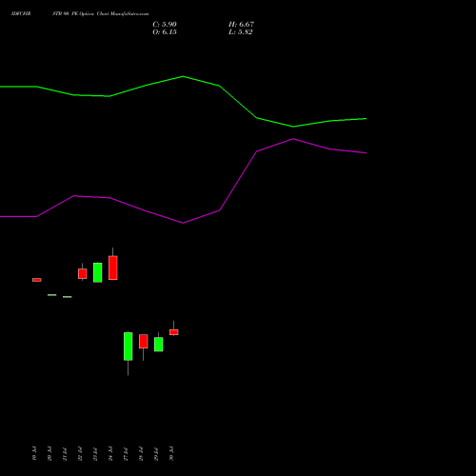Image resolution: width=476 pixels, height=476 pixels.
Task: Click the right end of the green line
Action: (366, 119)
